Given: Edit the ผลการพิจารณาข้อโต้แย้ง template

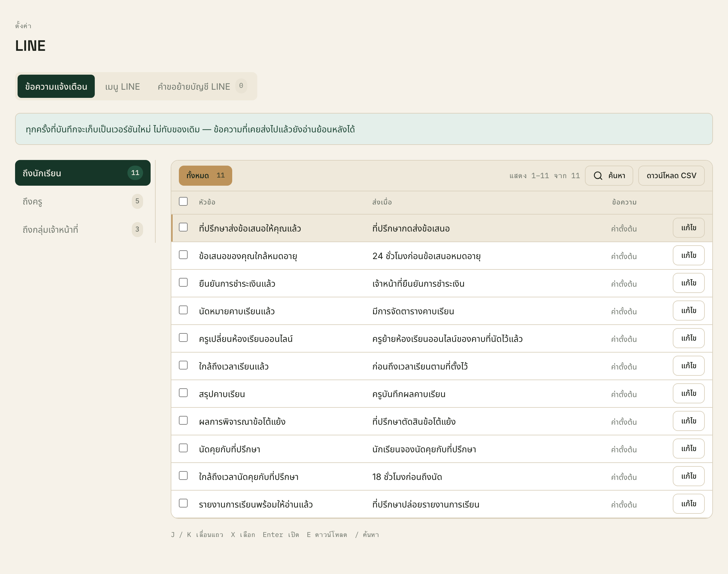Looking at the screenshot, I should coord(689,421).
